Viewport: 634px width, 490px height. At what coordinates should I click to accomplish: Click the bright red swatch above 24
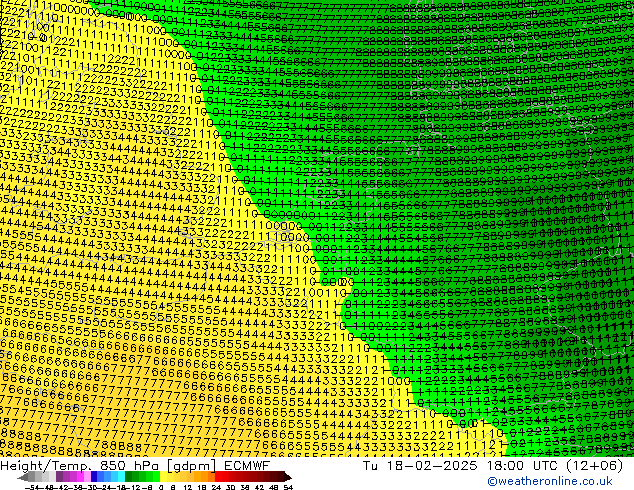(218, 477)
